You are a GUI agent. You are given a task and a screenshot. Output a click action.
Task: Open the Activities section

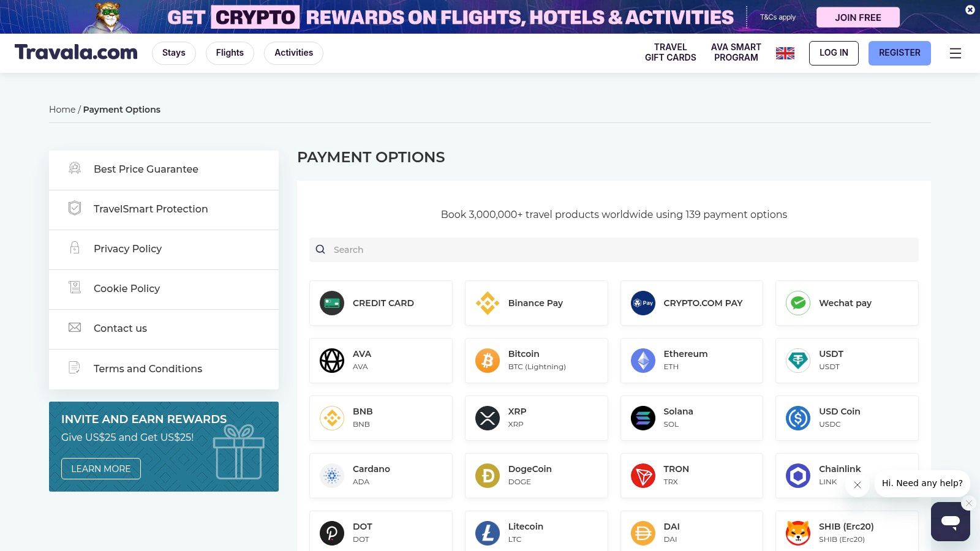point(293,53)
